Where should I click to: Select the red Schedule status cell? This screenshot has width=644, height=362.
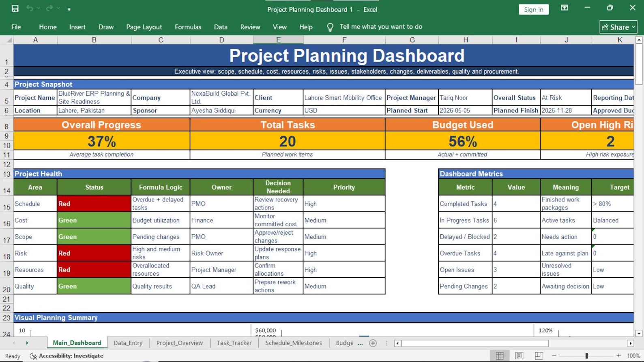click(x=94, y=203)
